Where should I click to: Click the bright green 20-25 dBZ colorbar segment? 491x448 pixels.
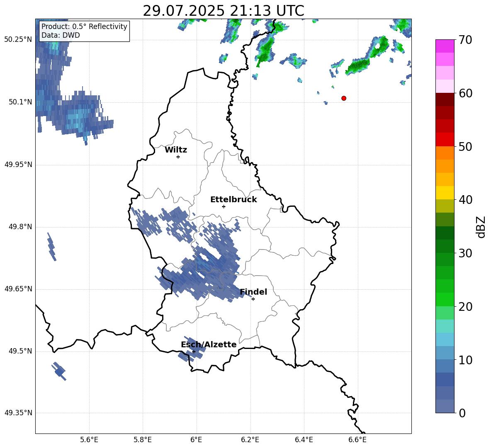click(x=445, y=293)
